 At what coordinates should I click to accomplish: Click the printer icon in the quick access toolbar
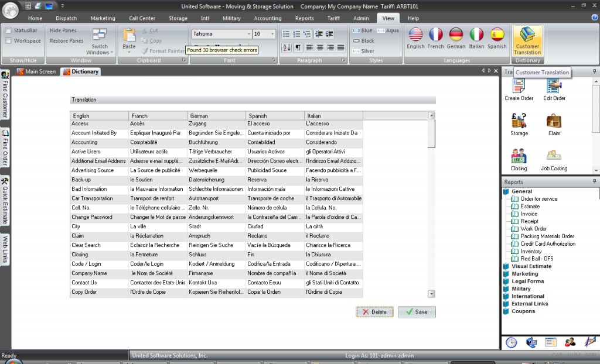(38, 6)
